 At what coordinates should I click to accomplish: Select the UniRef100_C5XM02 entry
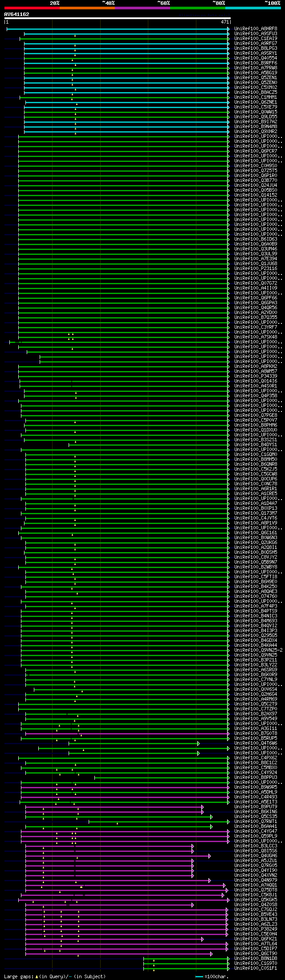[x=256, y=88]
